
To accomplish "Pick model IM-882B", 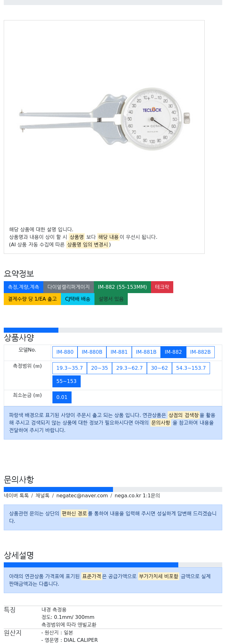I will click(x=200, y=352).
